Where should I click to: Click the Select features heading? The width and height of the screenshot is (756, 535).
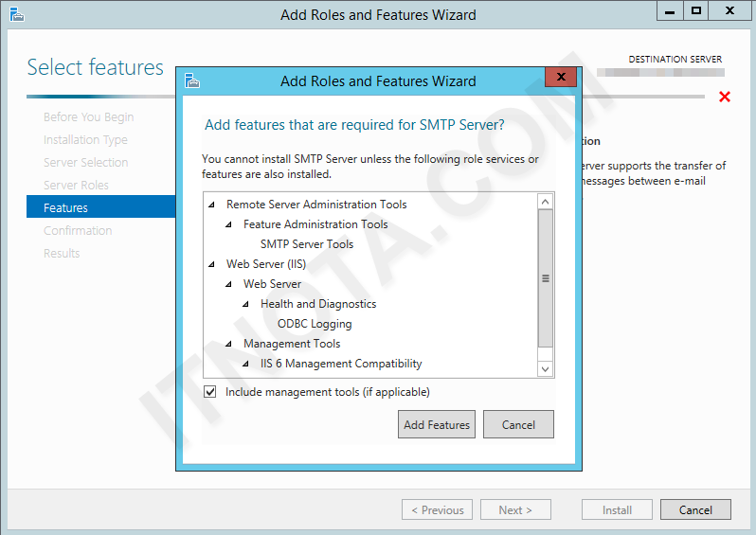[x=95, y=67]
